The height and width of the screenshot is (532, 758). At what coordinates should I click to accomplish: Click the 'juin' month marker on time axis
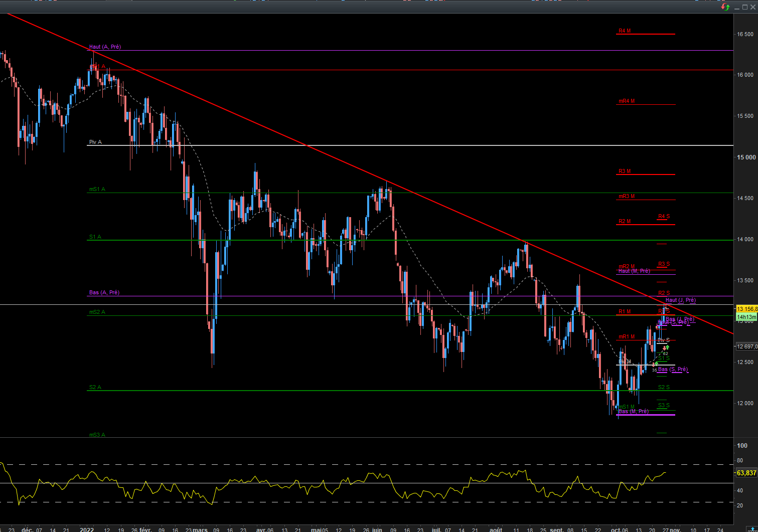[376, 529]
